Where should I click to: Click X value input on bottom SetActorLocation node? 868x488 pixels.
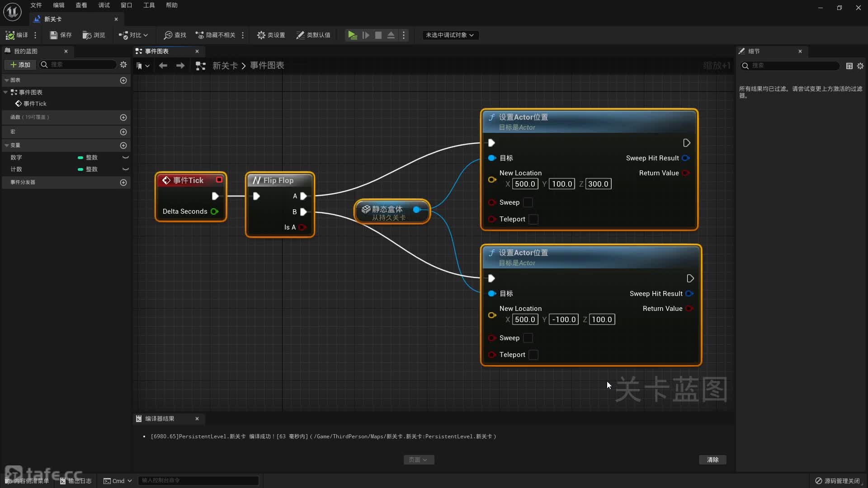(x=524, y=319)
